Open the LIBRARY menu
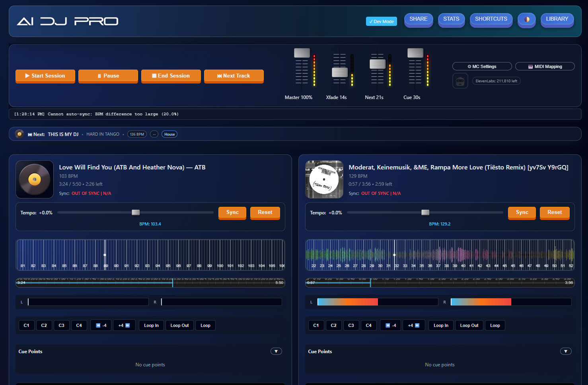The image size is (588, 385). (x=557, y=19)
